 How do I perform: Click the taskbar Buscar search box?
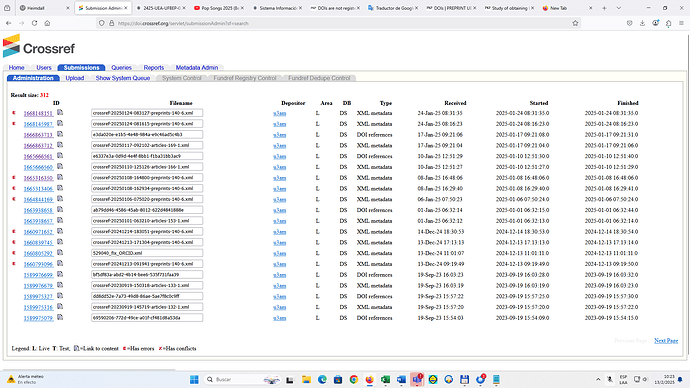243,380
